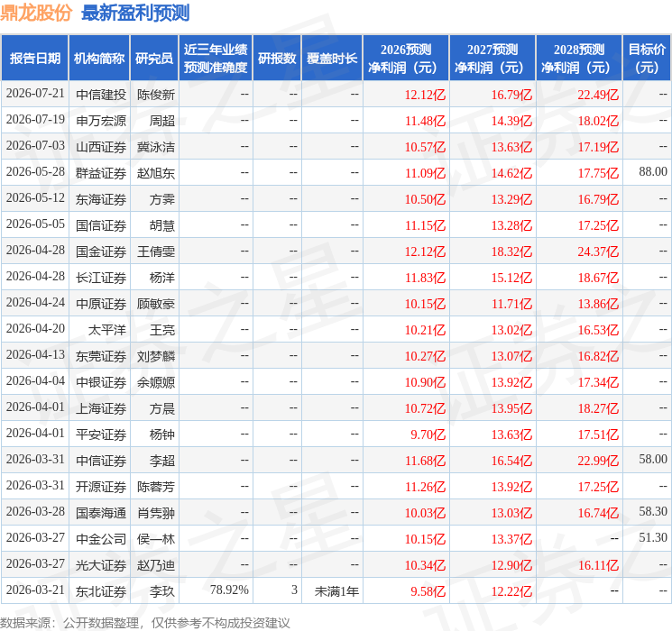This screenshot has height=631, width=672.
Task: Select the 2027预测净利润 column header
Action: click(492, 59)
